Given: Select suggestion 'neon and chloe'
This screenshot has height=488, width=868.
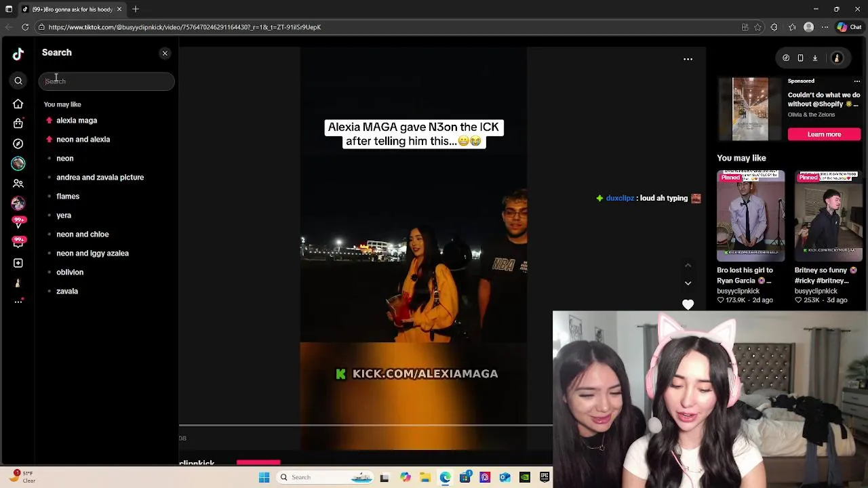Looking at the screenshot, I should [x=83, y=234].
